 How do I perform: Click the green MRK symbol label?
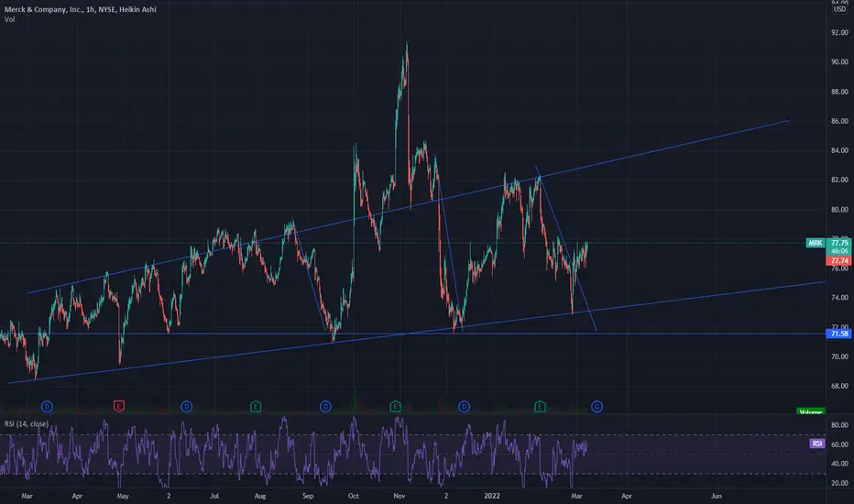(x=816, y=243)
